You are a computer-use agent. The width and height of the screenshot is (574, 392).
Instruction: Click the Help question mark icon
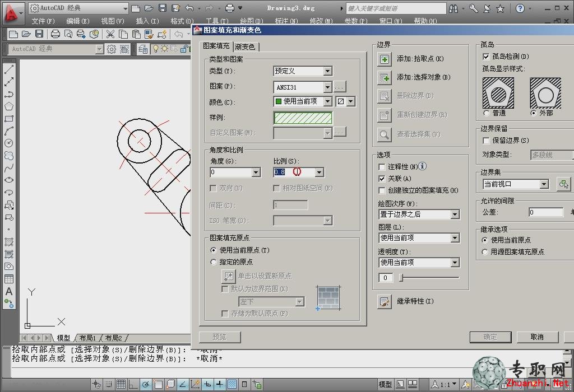(520, 8)
